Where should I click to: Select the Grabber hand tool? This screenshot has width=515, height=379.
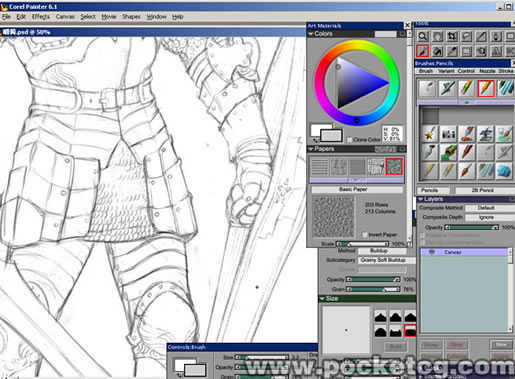pyautogui.click(x=437, y=36)
